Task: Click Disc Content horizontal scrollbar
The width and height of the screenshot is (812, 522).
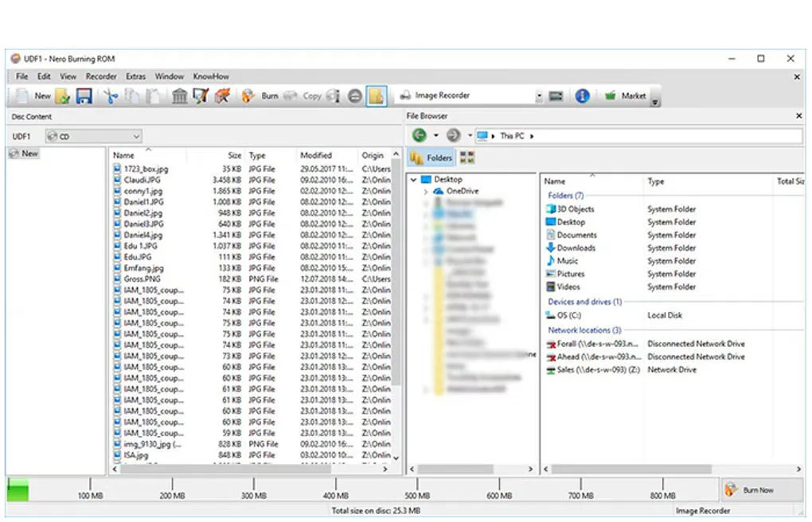Action: (226, 469)
